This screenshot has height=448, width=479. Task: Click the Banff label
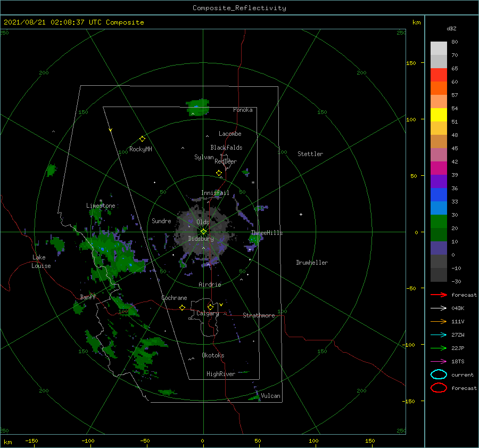click(x=88, y=297)
